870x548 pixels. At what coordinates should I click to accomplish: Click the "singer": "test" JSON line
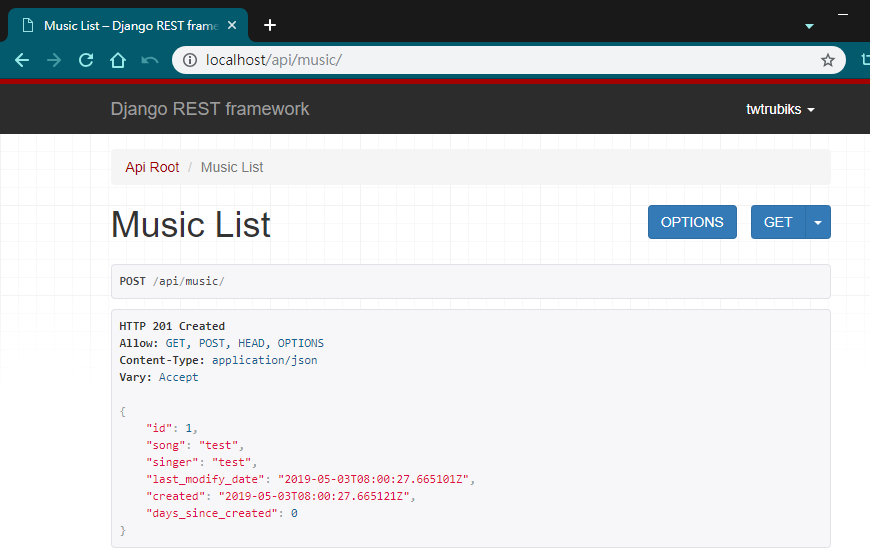click(201, 462)
